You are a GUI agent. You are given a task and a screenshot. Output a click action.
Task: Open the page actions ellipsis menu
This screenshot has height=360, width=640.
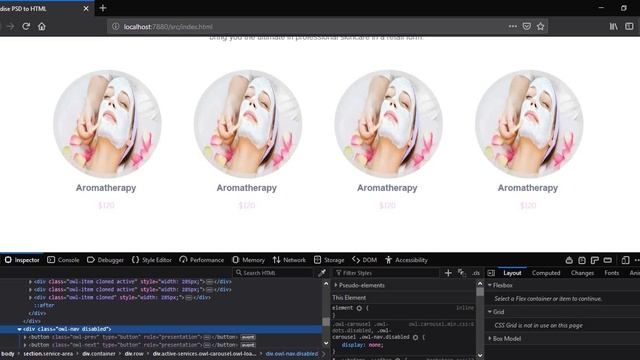click(x=513, y=27)
